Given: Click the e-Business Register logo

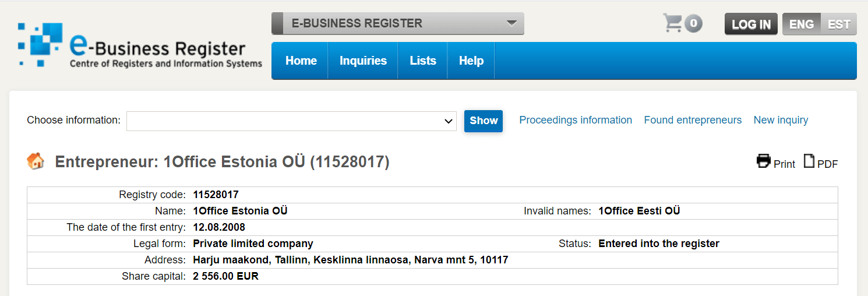Looking at the screenshot, I should pyautogui.click(x=140, y=46).
